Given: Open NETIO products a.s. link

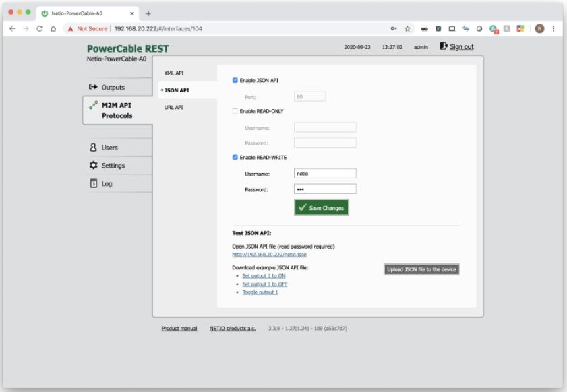Looking at the screenshot, I should tap(233, 329).
